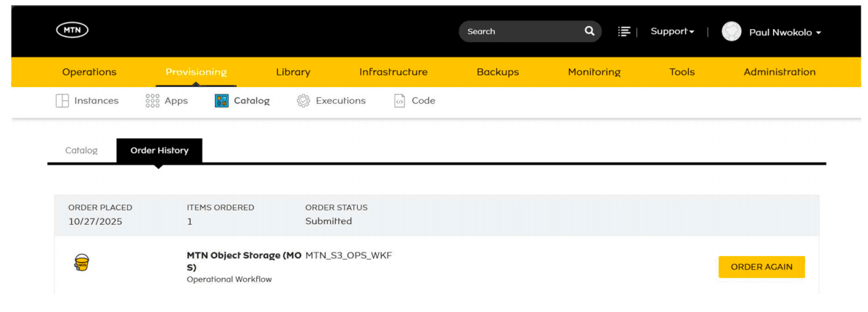Open the Monitoring menu
This screenshot has height=312, width=868.
(594, 72)
